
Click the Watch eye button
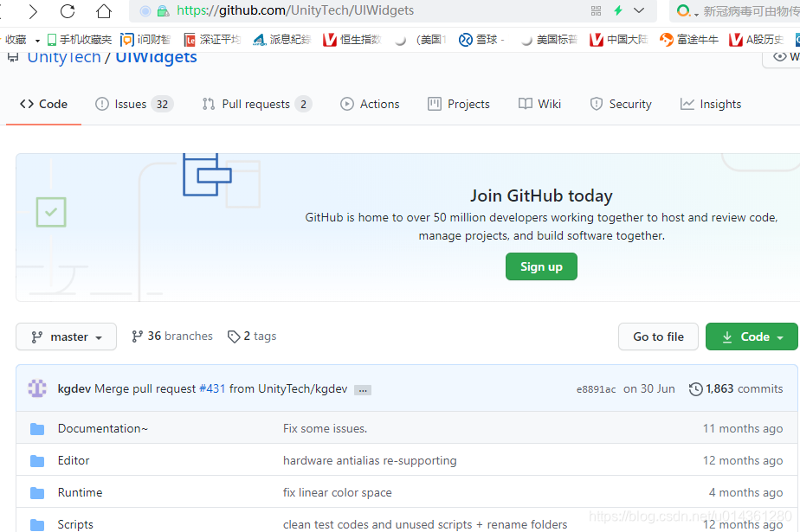click(x=781, y=57)
